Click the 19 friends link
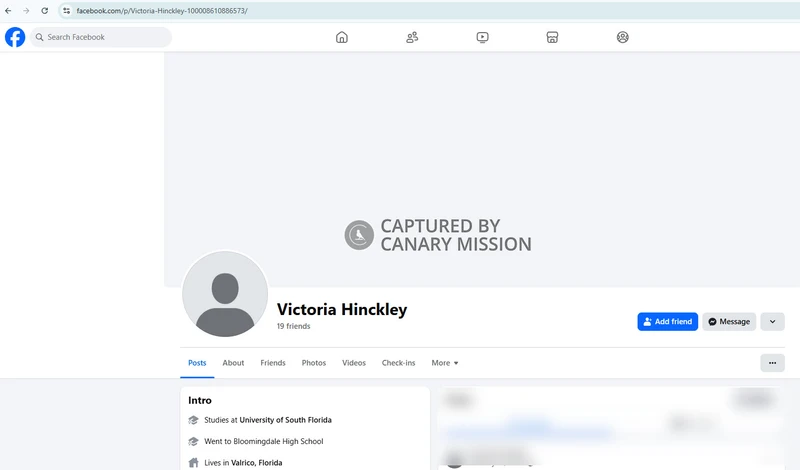 tap(293, 326)
